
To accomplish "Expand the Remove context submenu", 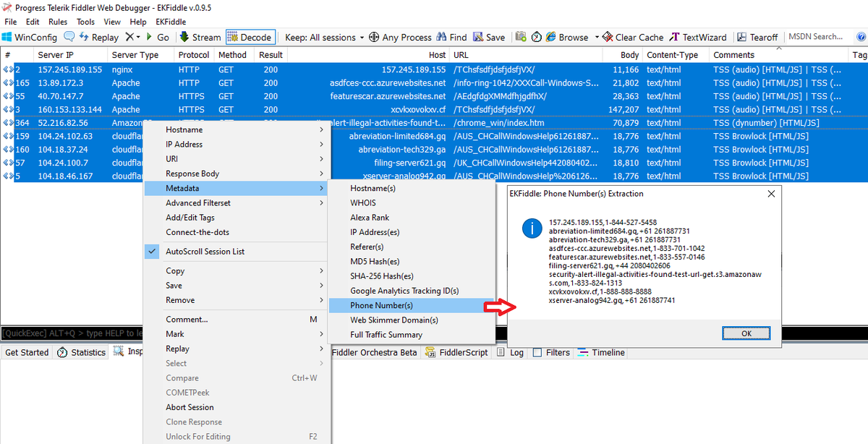I will click(x=237, y=300).
